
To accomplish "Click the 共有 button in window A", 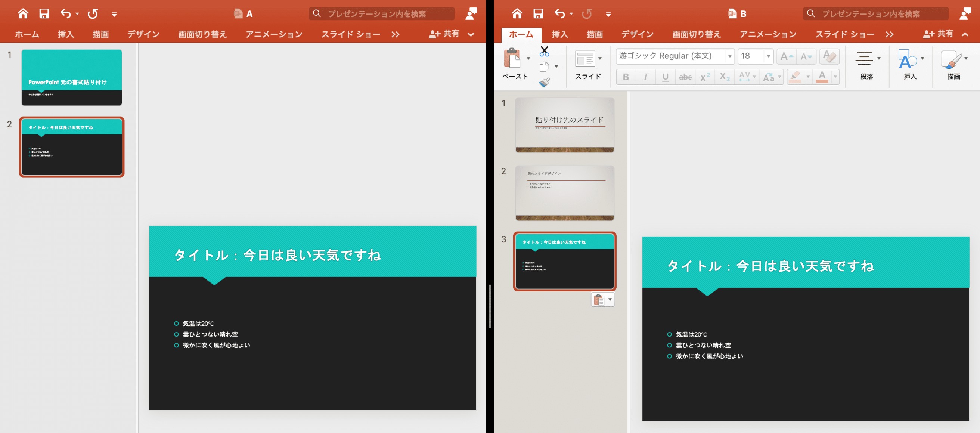I will click(444, 34).
